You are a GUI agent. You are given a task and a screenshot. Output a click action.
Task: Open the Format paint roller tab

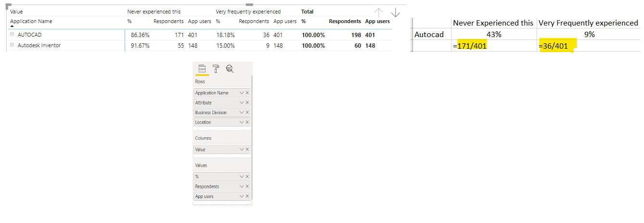[216, 68]
